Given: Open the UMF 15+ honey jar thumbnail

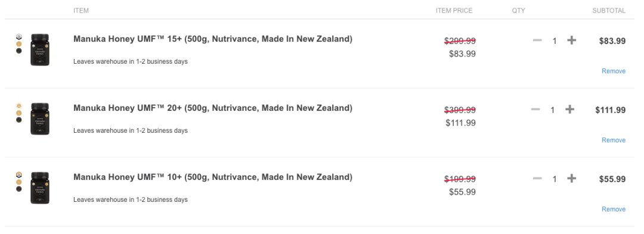Looking at the screenshot, I should (40, 49).
